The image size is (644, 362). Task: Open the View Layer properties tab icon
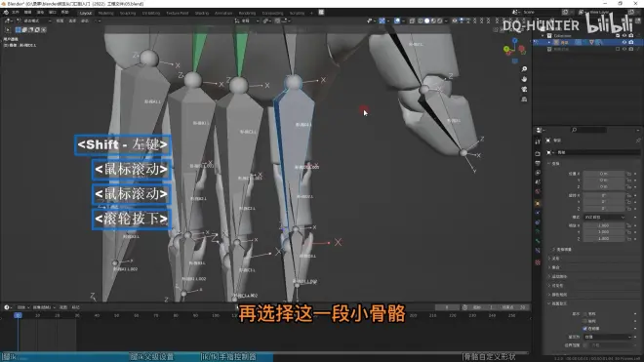(x=538, y=173)
